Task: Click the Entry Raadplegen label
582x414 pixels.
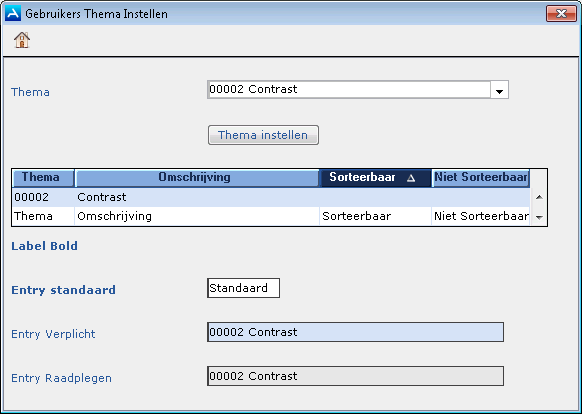Action: tap(61, 378)
